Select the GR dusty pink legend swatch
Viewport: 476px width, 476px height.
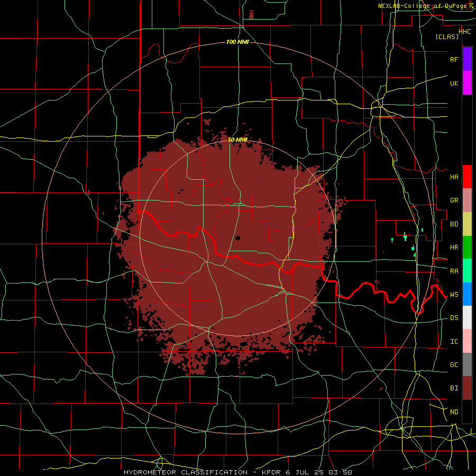[467, 200]
